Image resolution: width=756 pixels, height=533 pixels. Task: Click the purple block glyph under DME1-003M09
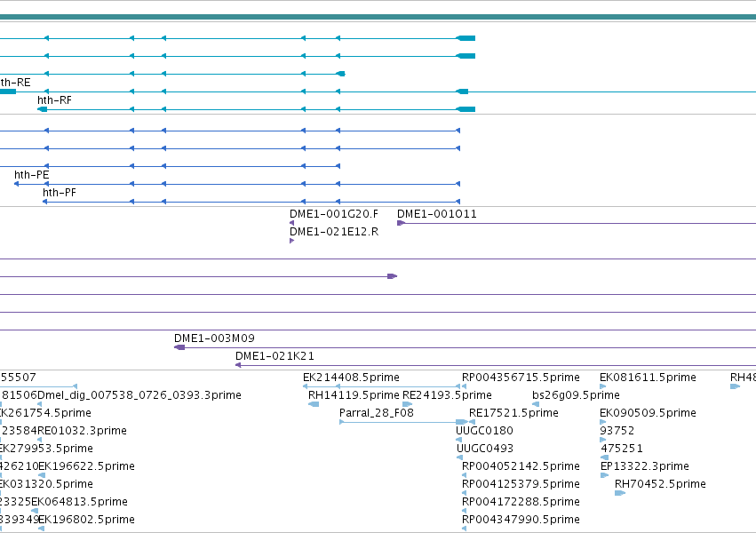click(179, 347)
